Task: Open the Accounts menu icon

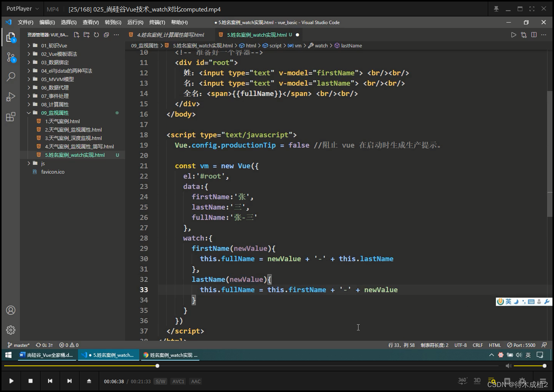Action: click(x=11, y=310)
